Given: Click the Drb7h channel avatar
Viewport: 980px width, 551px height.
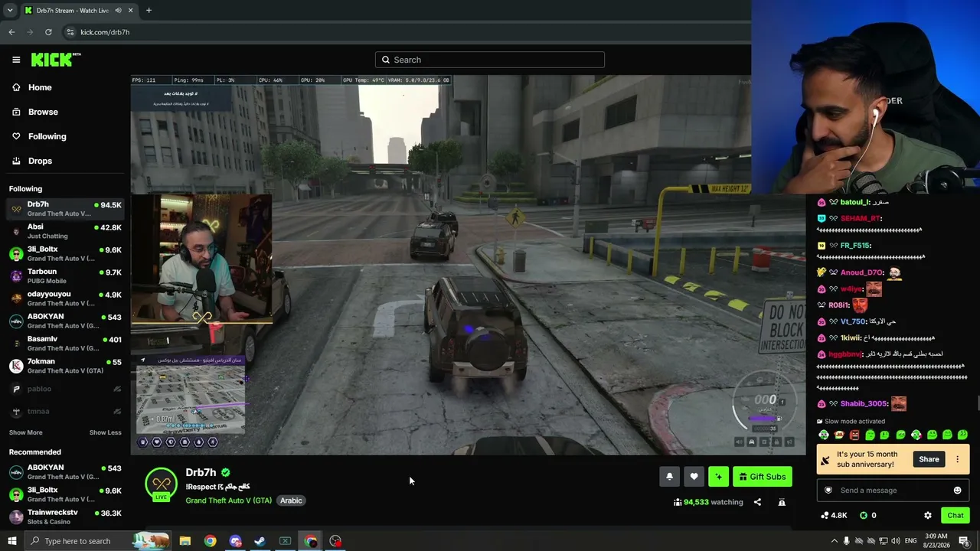Looking at the screenshot, I should pos(161,484).
